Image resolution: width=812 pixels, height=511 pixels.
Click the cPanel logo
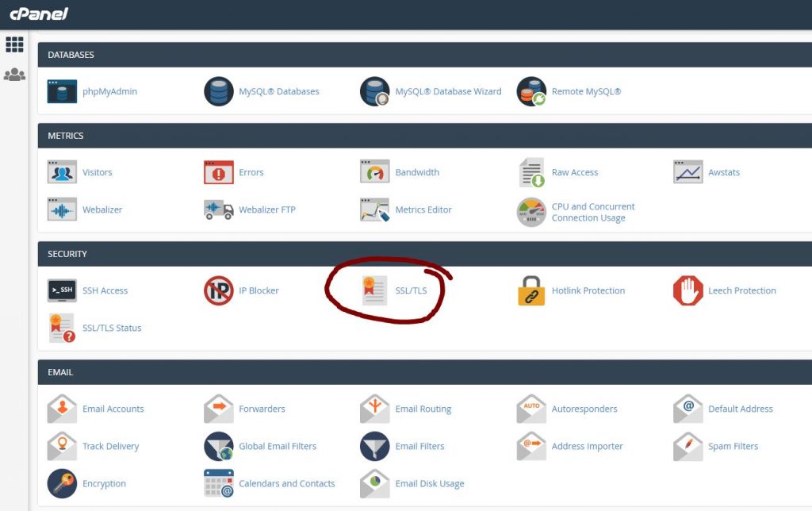pyautogui.click(x=39, y=13)
